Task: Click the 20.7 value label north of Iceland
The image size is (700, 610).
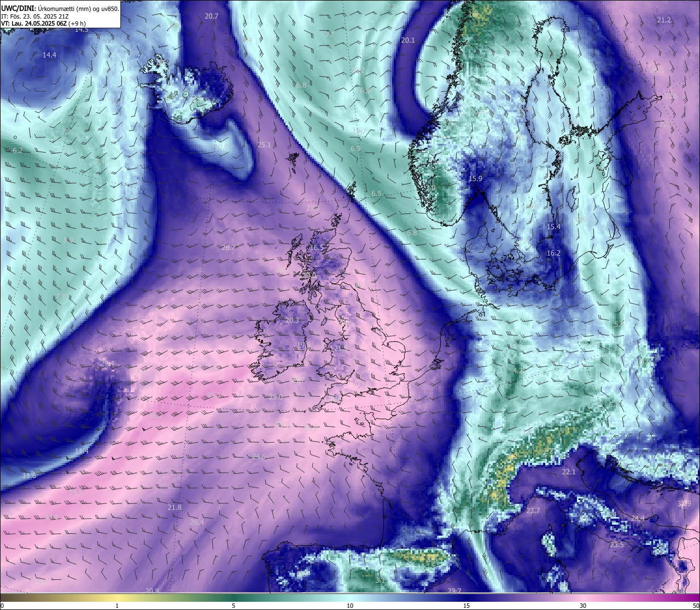Action: point(212,16)
